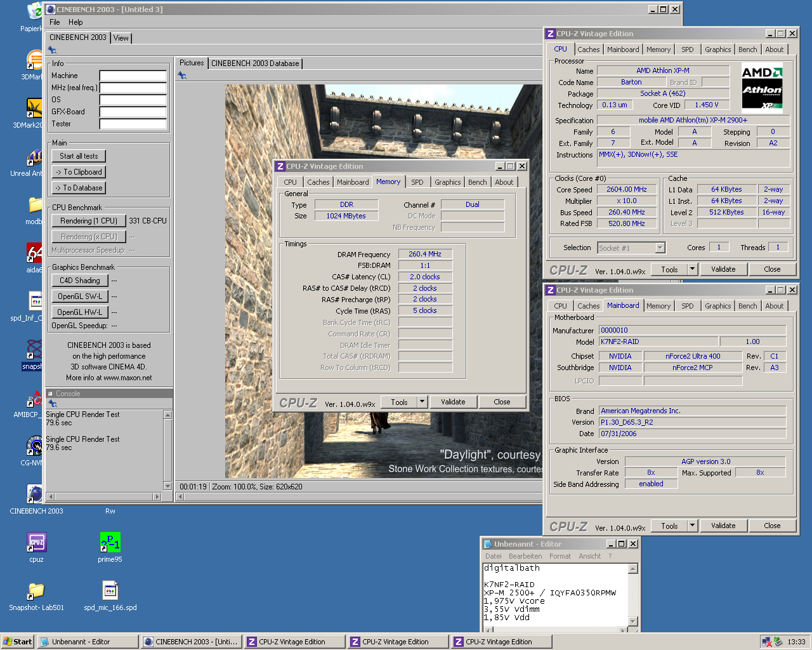
Task: Open the spd_mic_166.spd file icon
Action: [x=110, y=591]
